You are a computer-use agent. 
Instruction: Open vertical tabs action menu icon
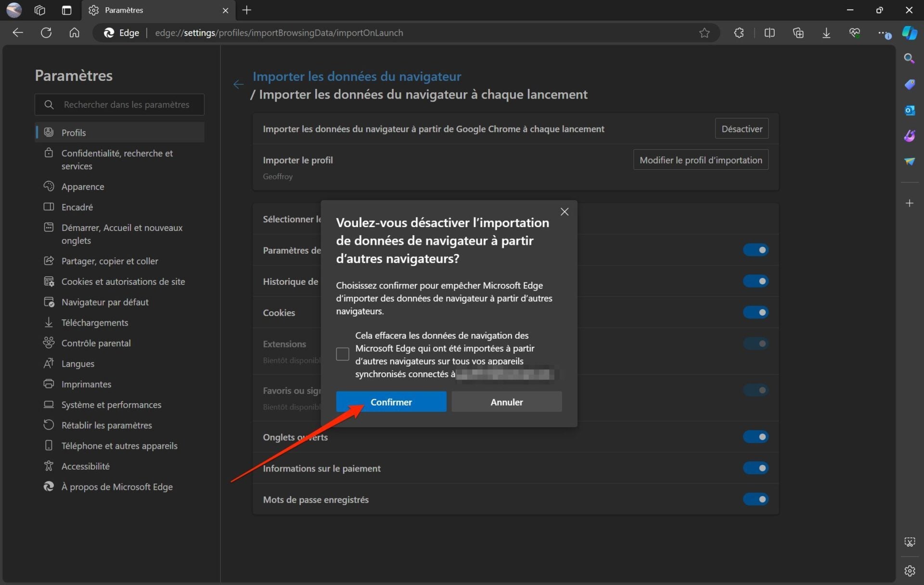67,10
